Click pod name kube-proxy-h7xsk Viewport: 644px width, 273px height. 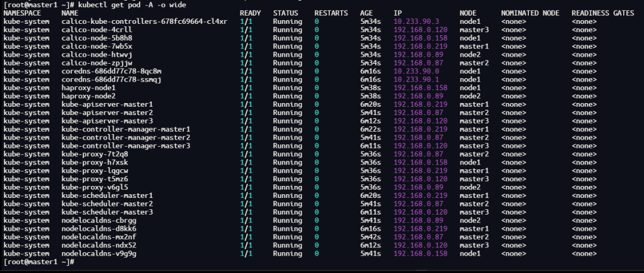point(94,162)
